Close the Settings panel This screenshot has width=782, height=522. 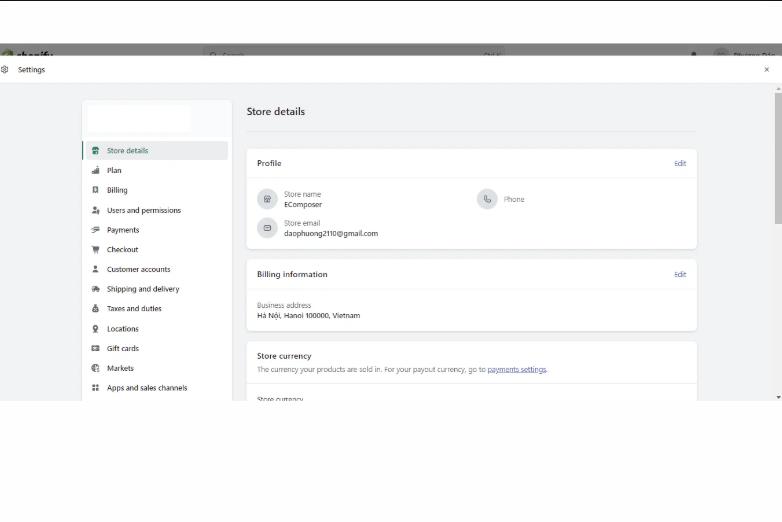coord(767,70)
